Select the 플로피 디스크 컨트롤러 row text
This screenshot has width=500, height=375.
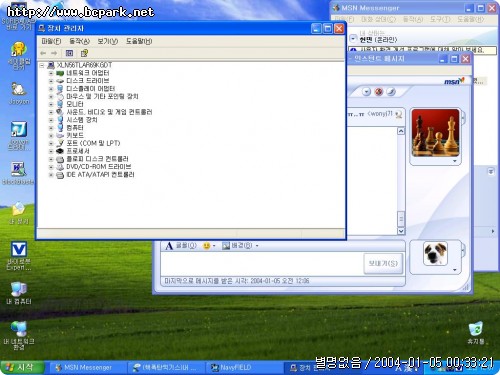point(97,159)
